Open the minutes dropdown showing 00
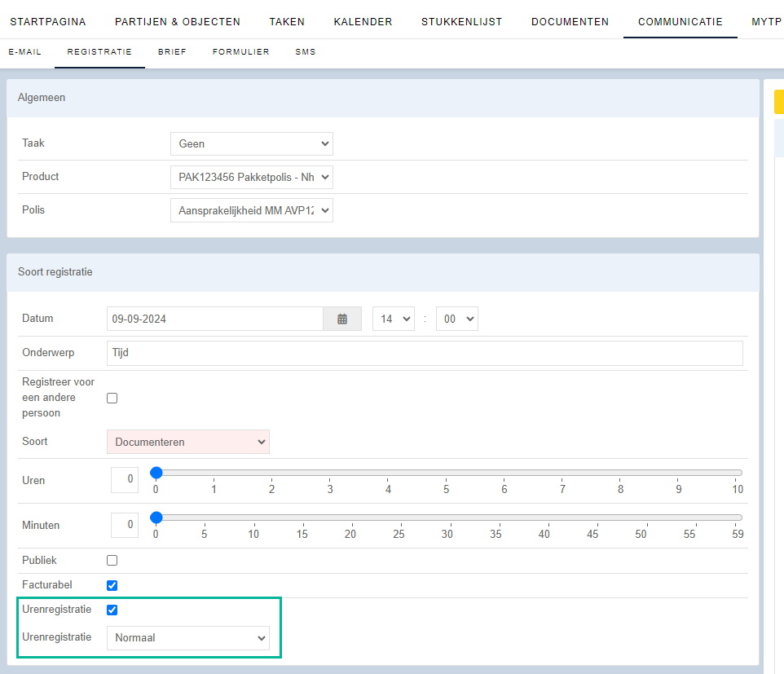Screen dimensions: 784x674 [456, 319]
